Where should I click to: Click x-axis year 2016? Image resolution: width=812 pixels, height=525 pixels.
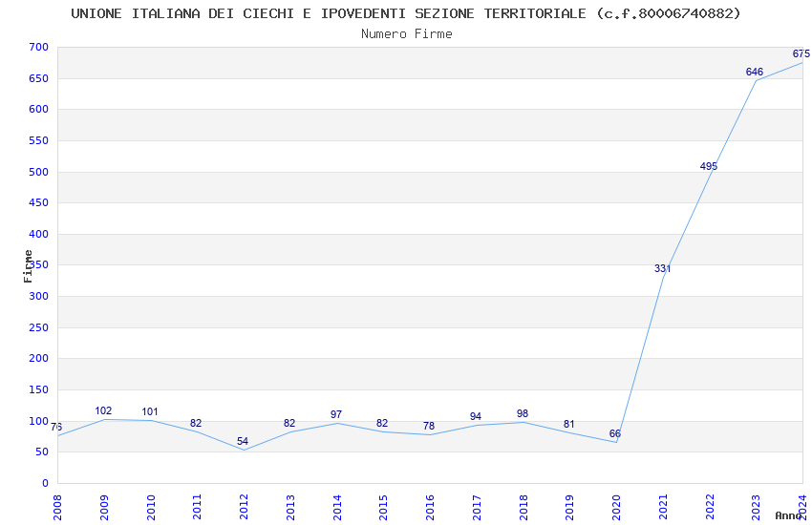point(430,507)
